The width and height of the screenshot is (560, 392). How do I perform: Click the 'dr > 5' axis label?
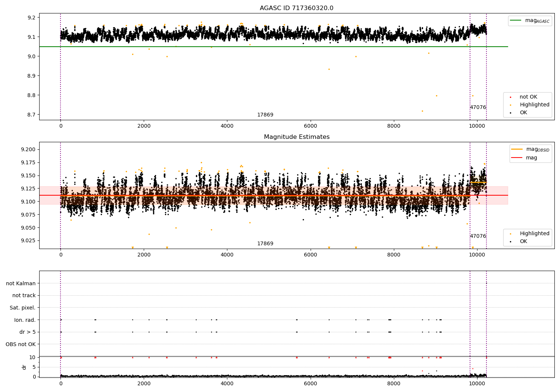point(28,332)
